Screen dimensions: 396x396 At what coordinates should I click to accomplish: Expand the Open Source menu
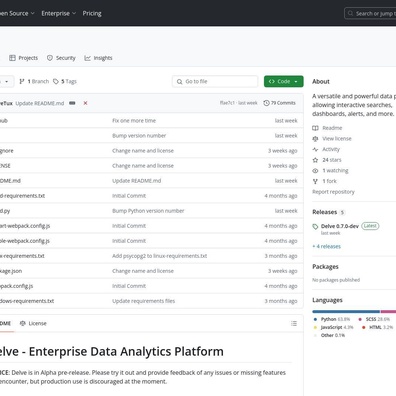click(17, 14)
